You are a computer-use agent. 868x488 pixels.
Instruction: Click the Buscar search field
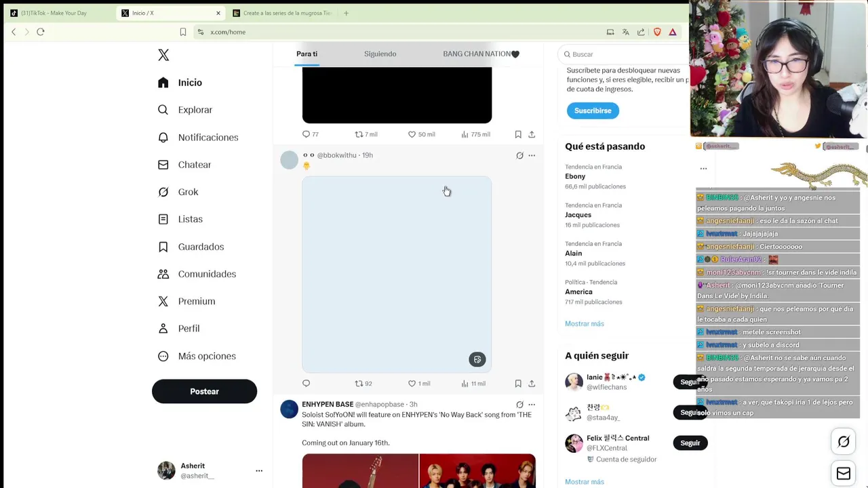[624, 54]
